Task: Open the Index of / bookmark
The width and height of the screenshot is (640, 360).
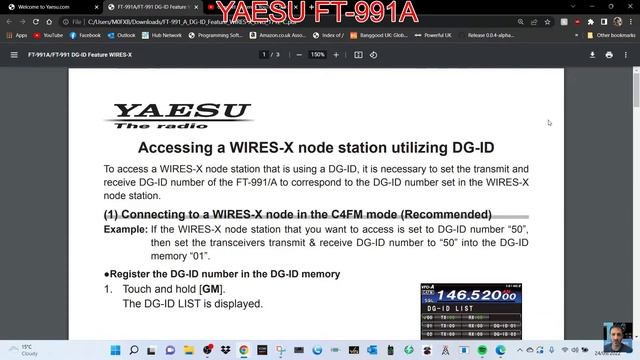Action: [328, 36]
